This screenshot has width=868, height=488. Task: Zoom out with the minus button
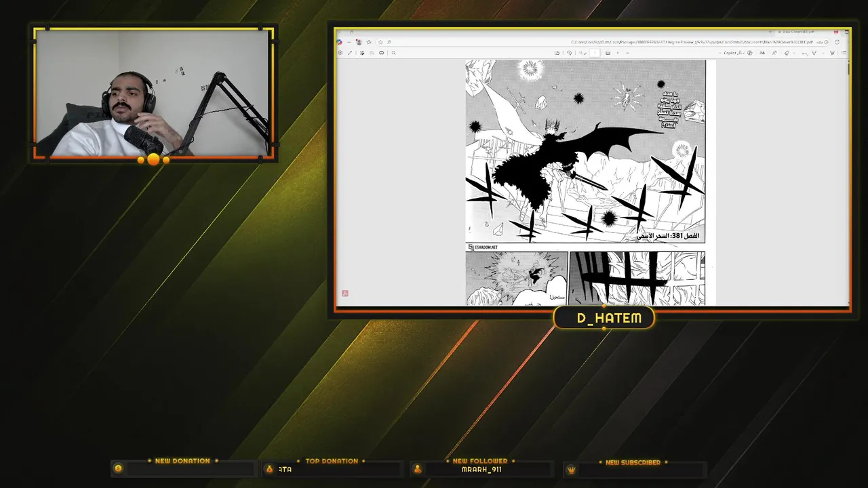627,53
